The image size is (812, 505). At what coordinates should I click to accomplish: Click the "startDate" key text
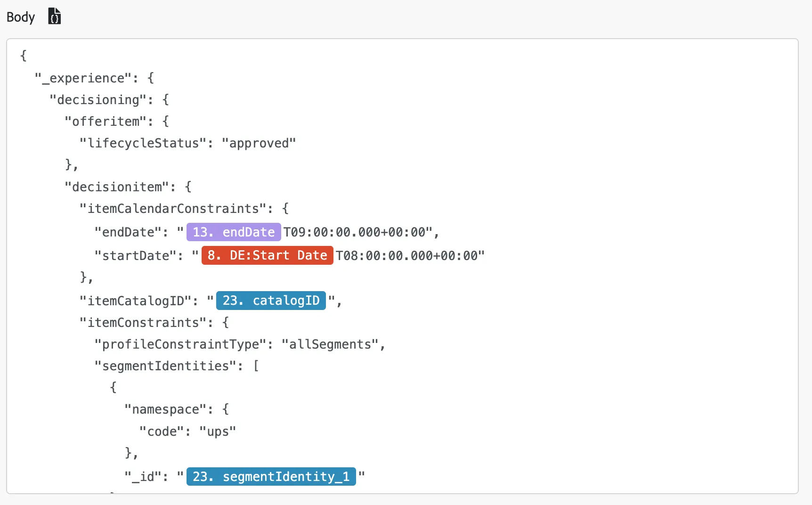136,256
